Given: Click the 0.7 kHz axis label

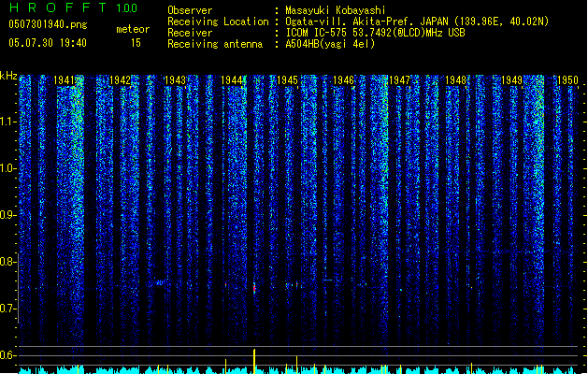Looking at the screenshot, I should [x=7, y=309].
